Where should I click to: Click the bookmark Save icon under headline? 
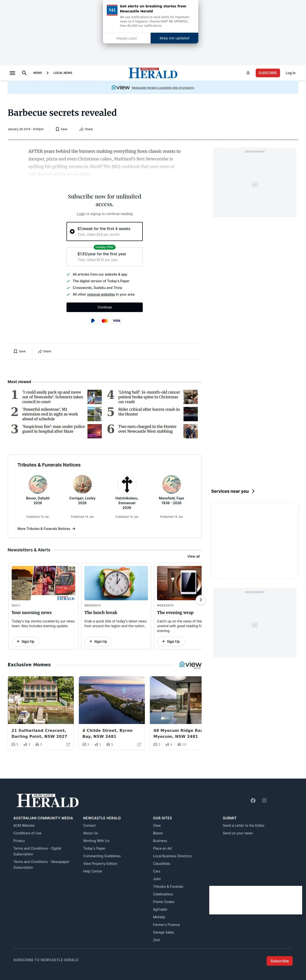tap(57, 129)
